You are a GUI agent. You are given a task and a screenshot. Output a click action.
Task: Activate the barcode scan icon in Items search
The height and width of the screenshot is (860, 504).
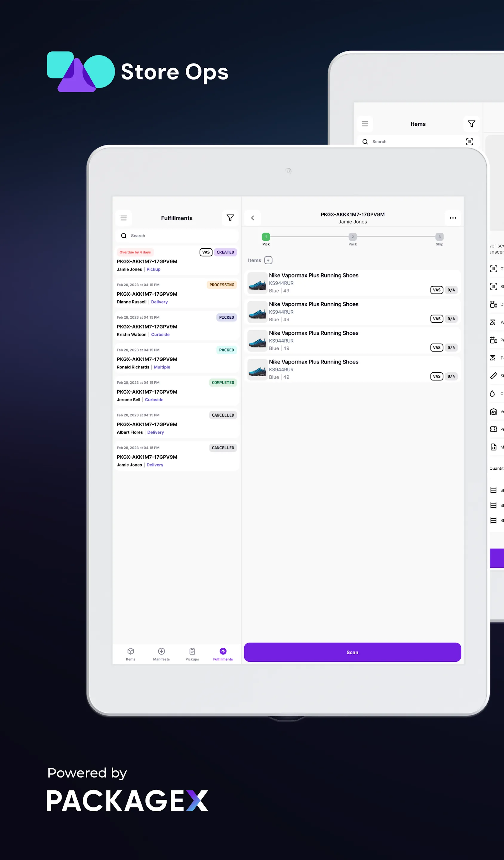coord(470,141)
